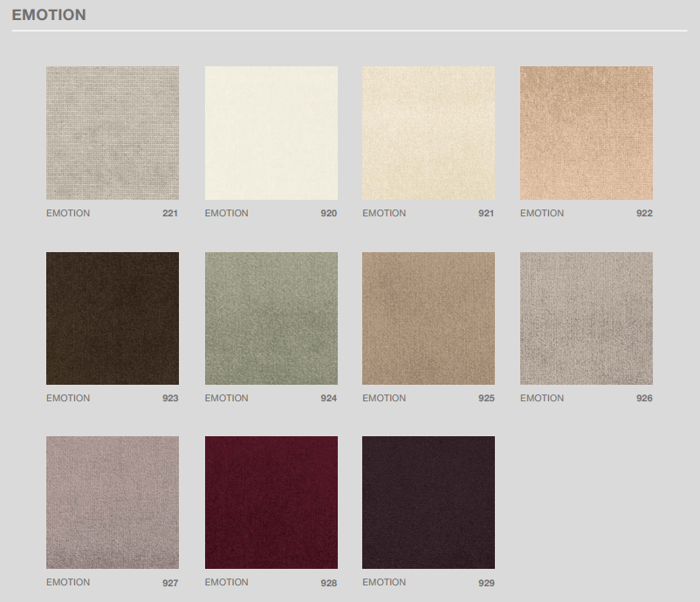Click the EMOTION caption beside 926

pos(542,398)
